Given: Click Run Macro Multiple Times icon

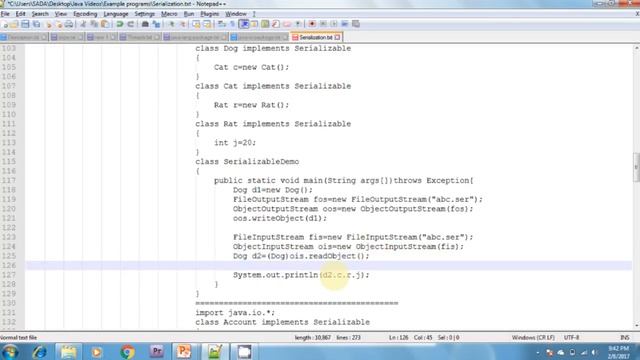Looking at the screenshot, I should 345,24.
